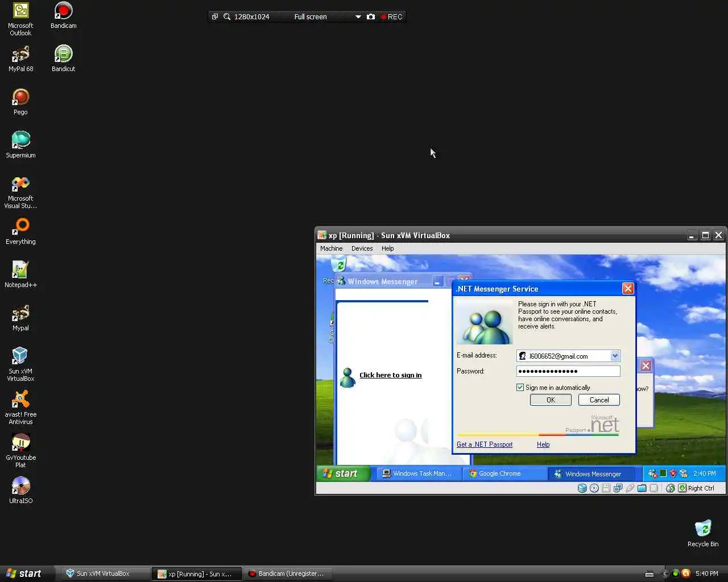Open the Microsoft Visual Studio desktop shortcut
This screenshot has width=728, height=582.
20,192
